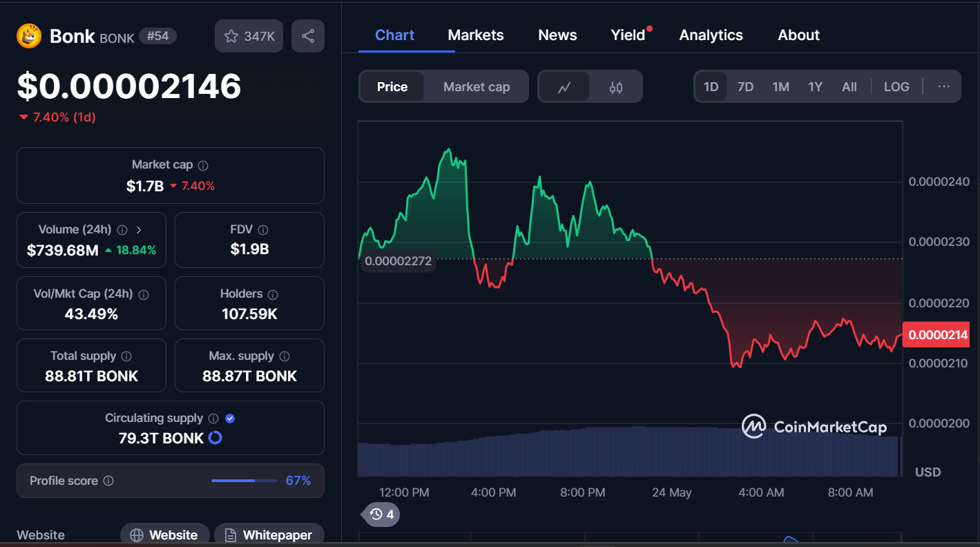Set chart range to 1M
Viewport: 980px width, 547px height.
780,87
